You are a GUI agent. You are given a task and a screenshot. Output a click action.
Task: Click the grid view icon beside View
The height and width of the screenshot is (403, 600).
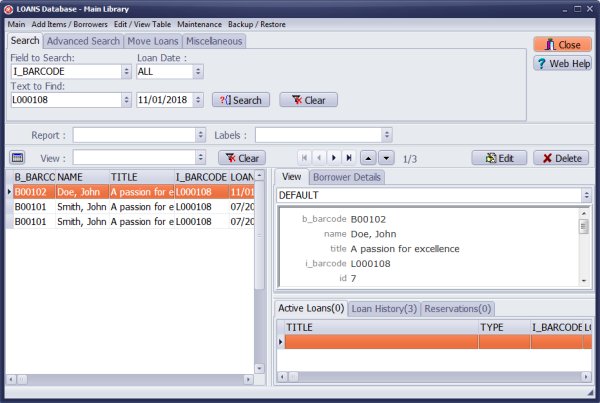pos(17,157)
